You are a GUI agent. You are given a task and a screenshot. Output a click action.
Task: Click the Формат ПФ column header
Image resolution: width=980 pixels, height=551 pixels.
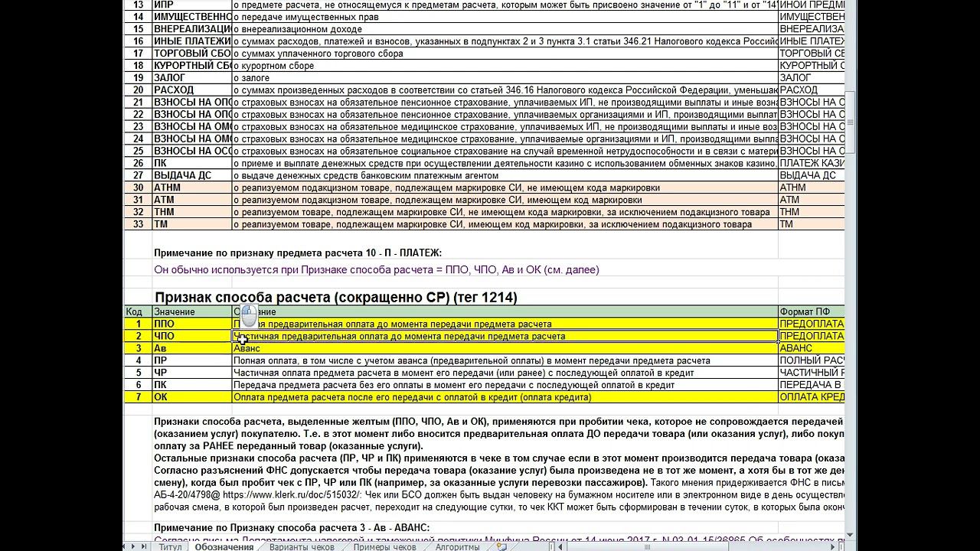(x=812, y=311)
